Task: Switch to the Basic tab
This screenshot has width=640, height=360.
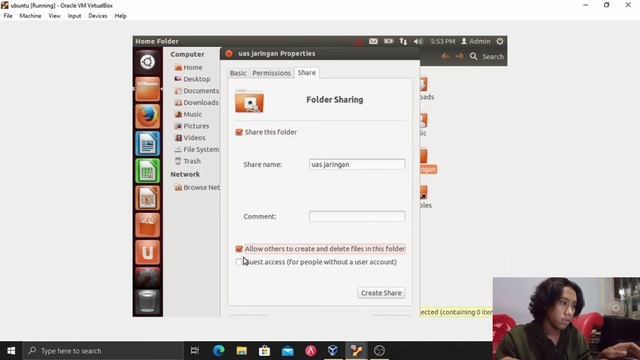Action: tap(238, 73)
